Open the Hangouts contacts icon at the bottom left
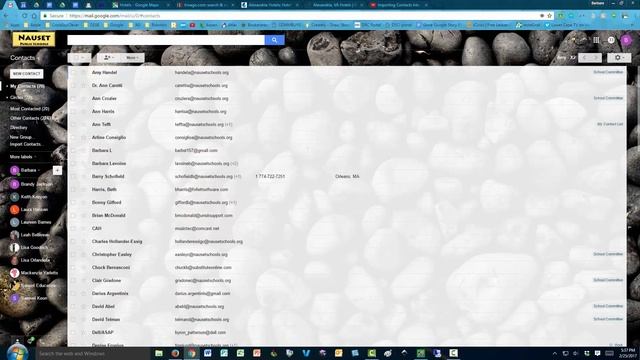 click(x=18, y=340)
